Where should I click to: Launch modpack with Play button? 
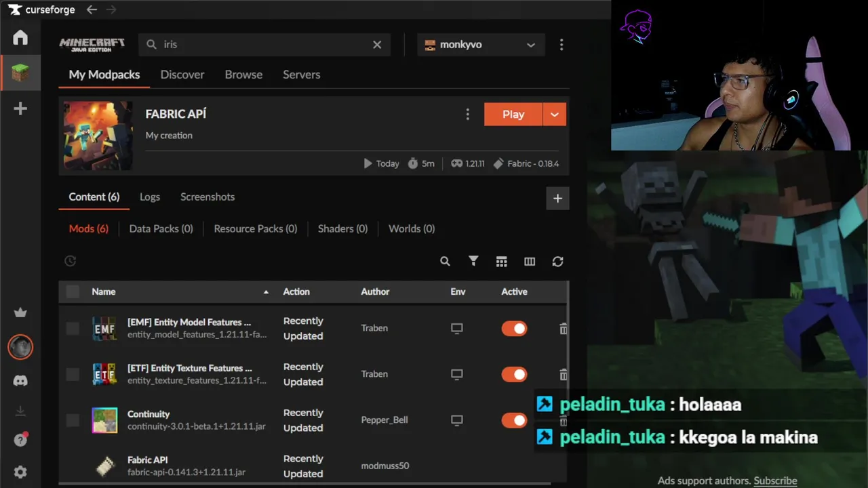513,115
